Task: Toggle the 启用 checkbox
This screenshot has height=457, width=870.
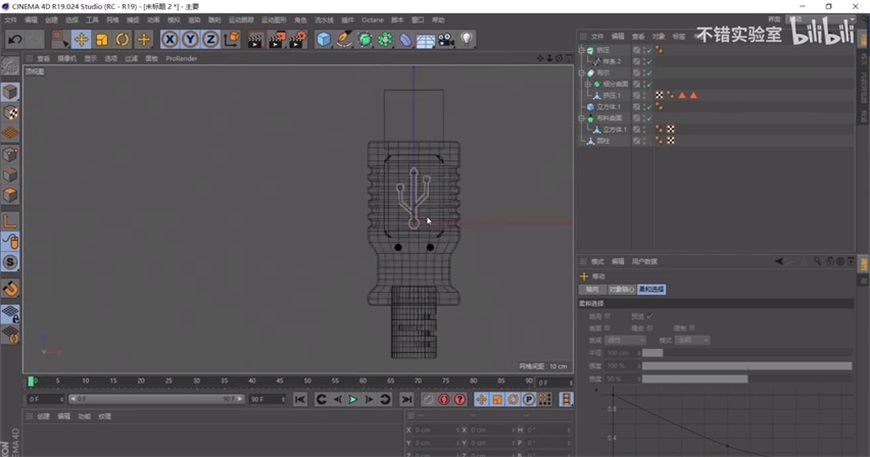Action: (x=607, y=316)
